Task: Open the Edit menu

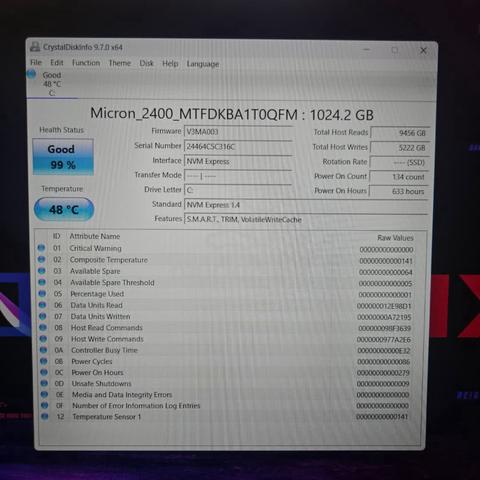Action: click(x=57, y=63)
